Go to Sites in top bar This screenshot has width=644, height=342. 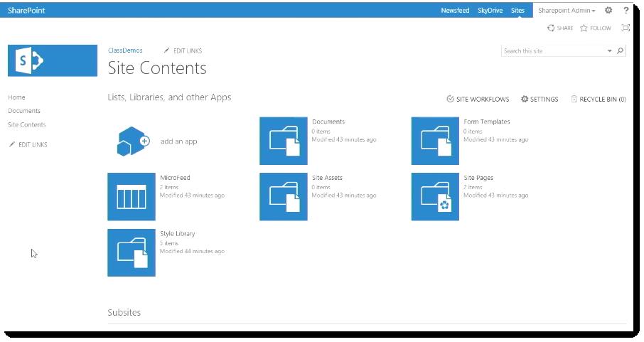click(x=517, y=10)
